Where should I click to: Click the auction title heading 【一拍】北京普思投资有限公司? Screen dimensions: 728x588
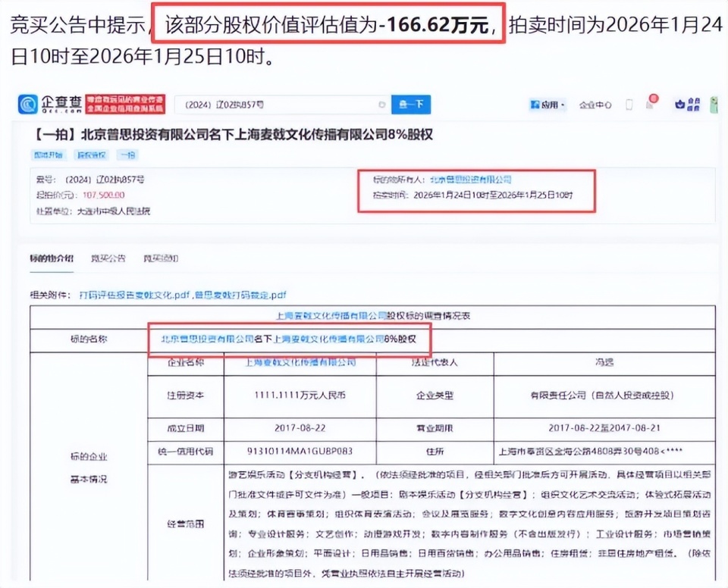[x=232, y=135]
